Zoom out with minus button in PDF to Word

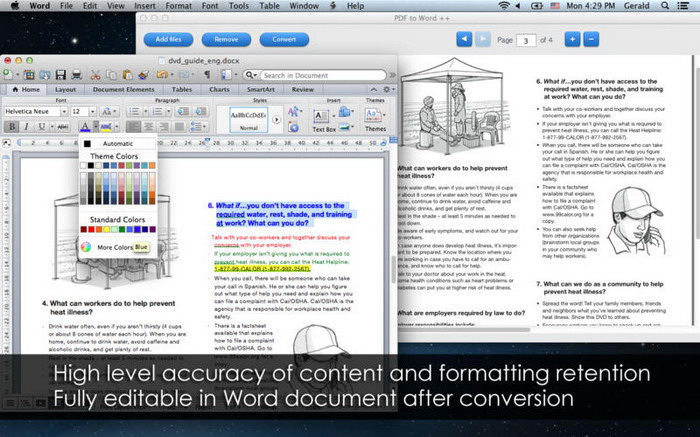591,39
